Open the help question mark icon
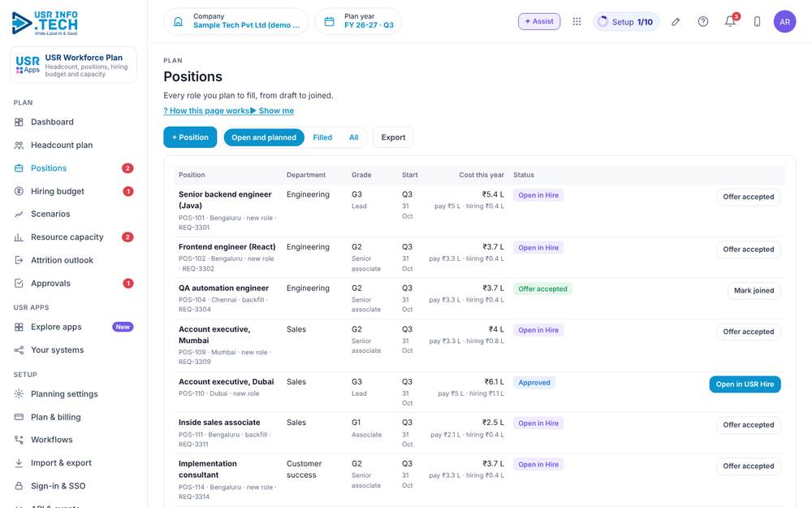Viewport: 812px width, 508px height. pyautogui.click(x=702, y=21)
